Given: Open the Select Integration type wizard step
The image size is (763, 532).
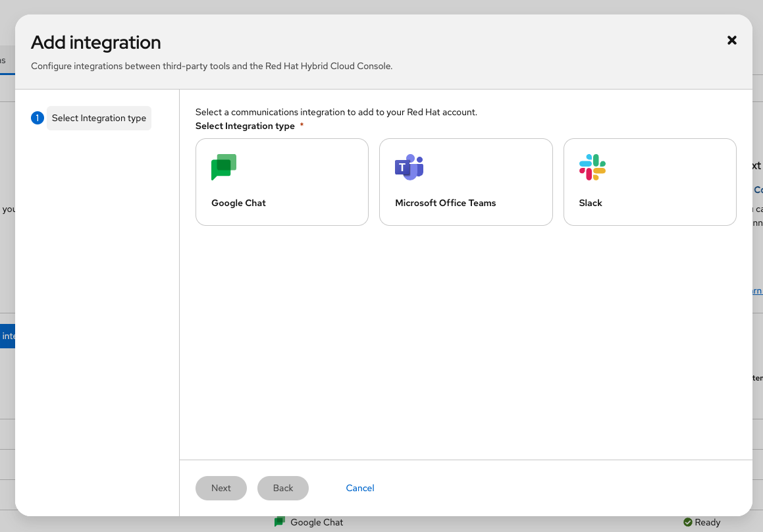Looking at the screenshot, I should coord(99,118).
